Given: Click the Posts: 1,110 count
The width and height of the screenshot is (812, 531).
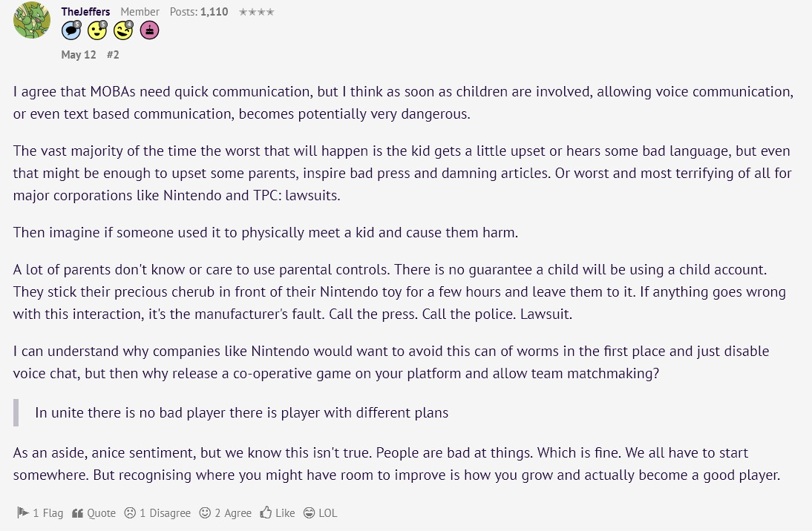Looking at the screenshot, I should click(199, 11).
